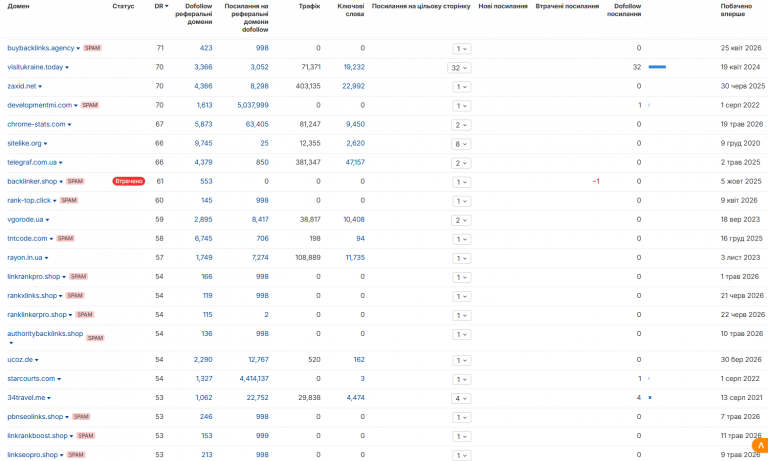Open the links dropdown in vgorode.ua row
This screenshot has width=768, height=461.
coord(461,220)
